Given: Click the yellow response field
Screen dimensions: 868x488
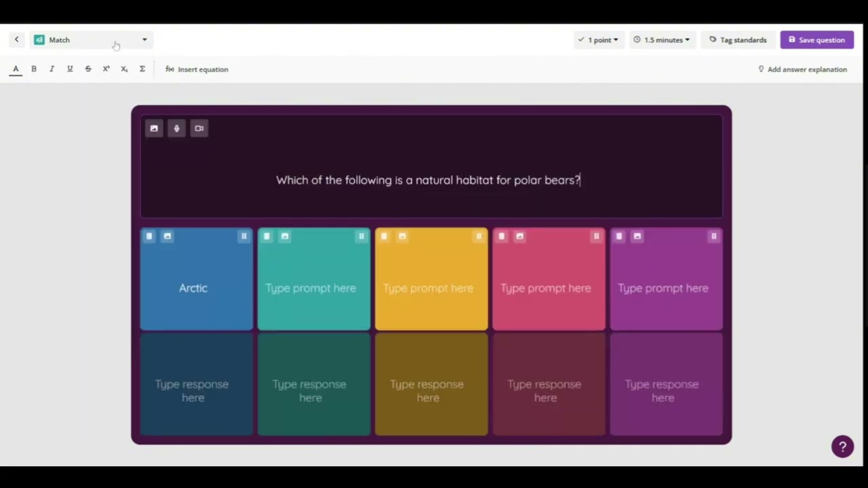Looking at the screenshot, I should 431,385.
